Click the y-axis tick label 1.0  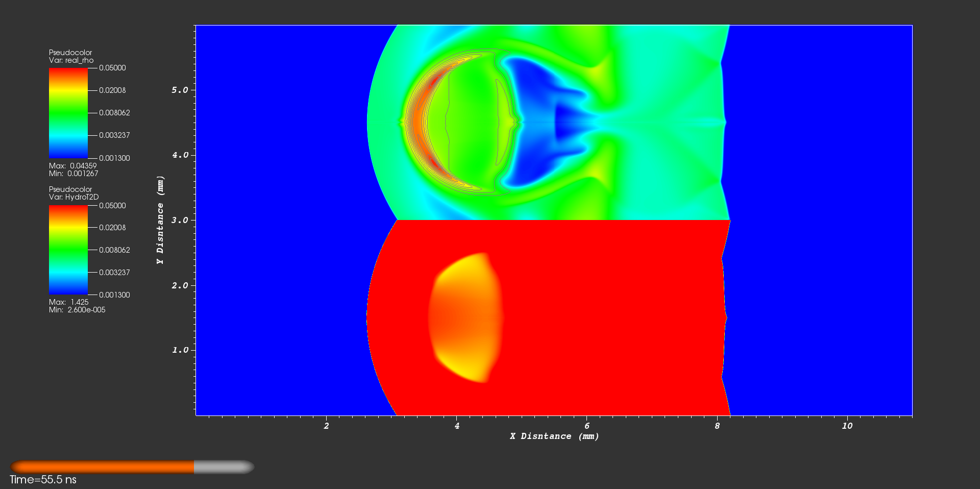point(180,350)
